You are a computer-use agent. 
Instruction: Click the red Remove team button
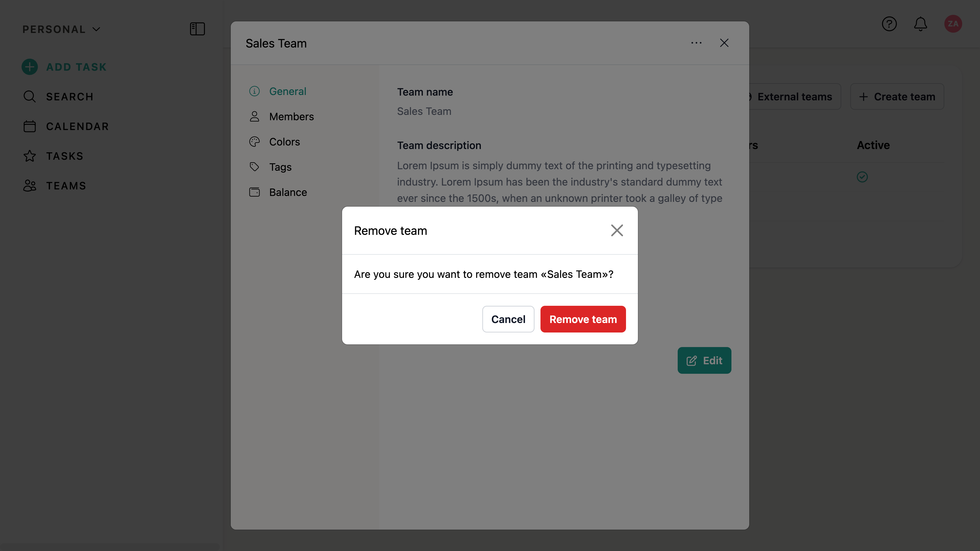click(583, 319)
